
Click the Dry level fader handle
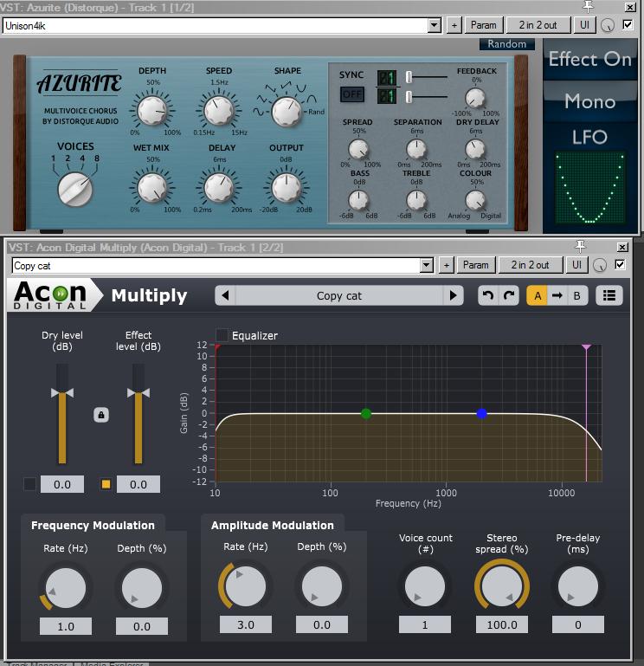62,393
